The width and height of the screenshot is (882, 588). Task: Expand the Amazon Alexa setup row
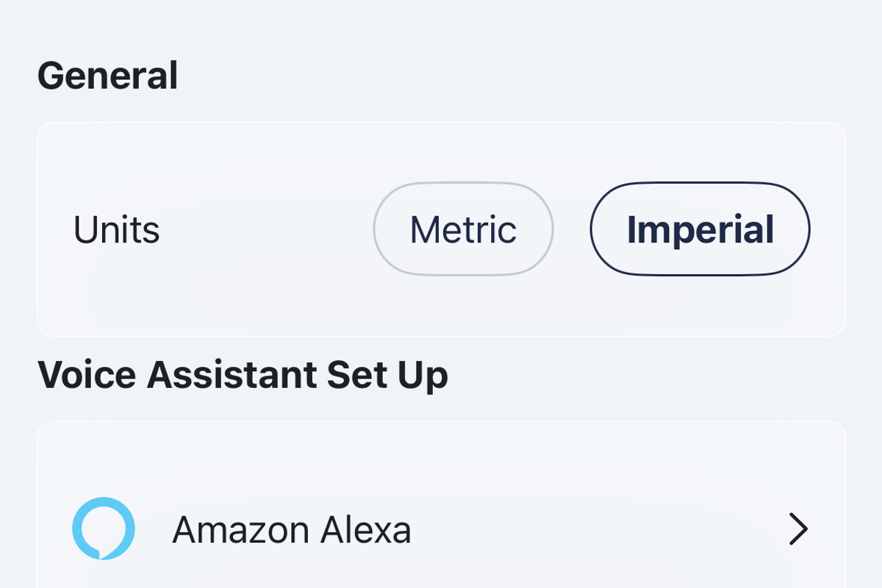[x=441, y=528]
